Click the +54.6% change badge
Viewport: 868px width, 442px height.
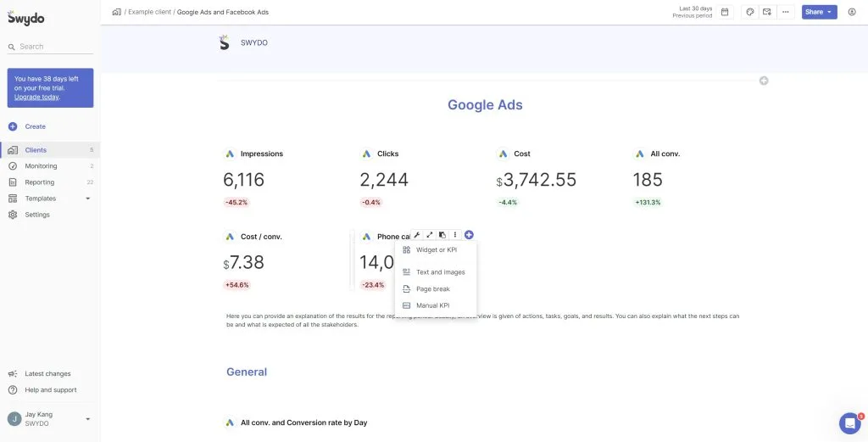237,285
